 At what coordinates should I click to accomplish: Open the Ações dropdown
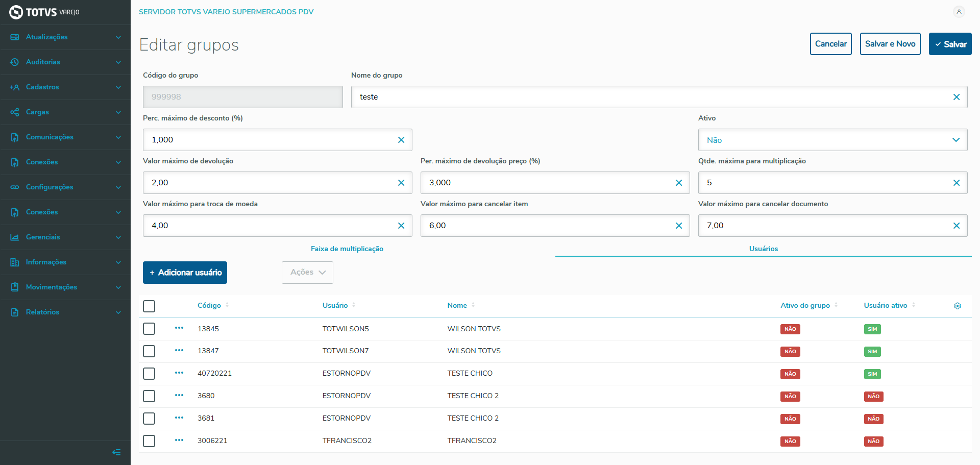point(307,273)
